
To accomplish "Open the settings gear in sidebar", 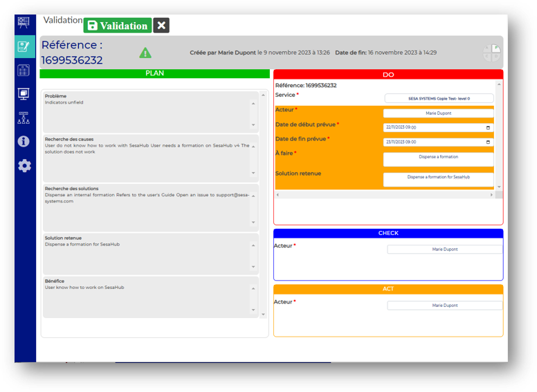I will pyautogui.click(x=24, y=165).
